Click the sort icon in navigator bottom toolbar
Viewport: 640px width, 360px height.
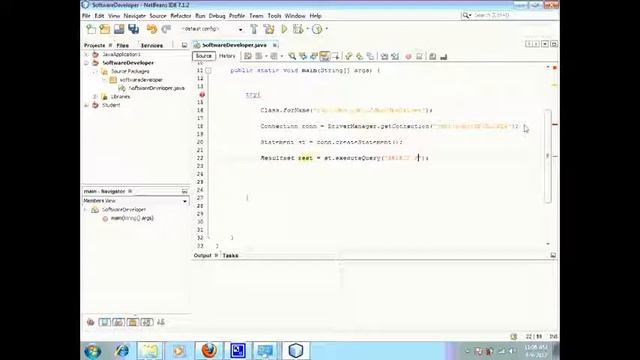(x=161, y=322)
